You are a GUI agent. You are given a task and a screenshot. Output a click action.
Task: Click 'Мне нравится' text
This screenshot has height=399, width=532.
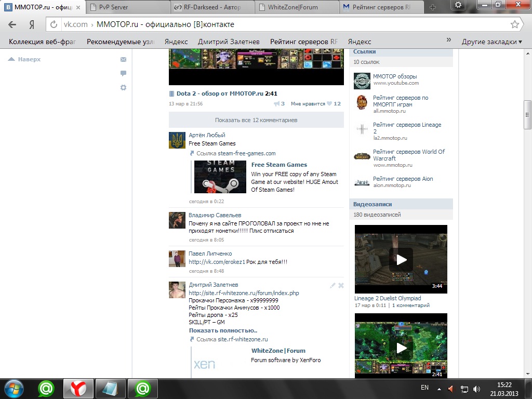click(x=308, y=104)
